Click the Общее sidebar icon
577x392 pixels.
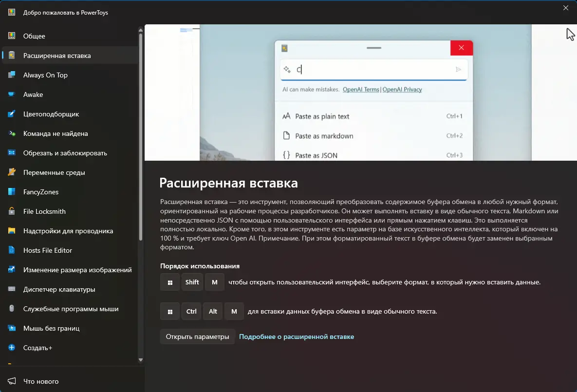pyautogui.click(x=12, y=36)
